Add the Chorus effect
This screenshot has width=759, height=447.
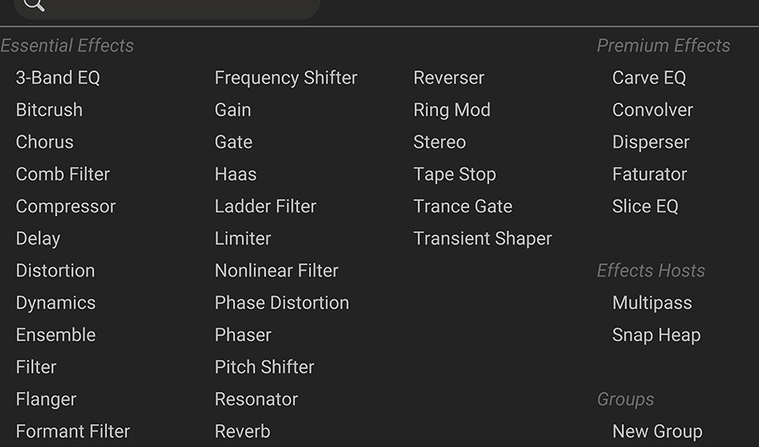point(45,142)
